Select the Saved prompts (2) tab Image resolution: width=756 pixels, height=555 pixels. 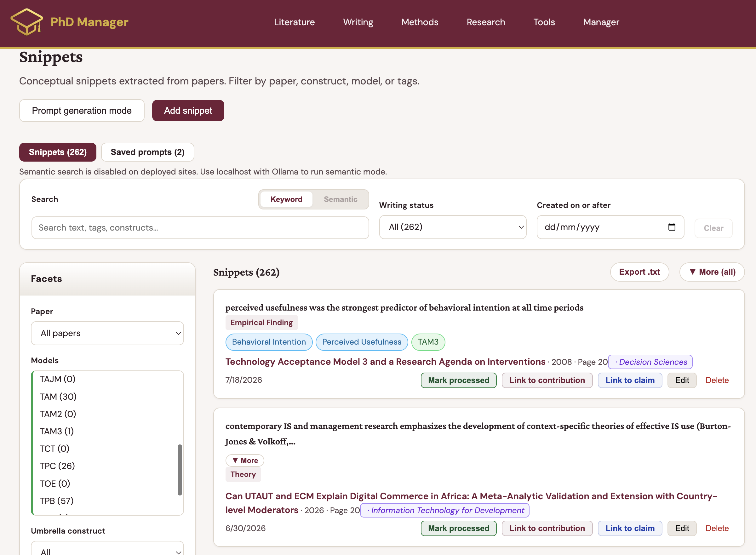click(147, 152)
